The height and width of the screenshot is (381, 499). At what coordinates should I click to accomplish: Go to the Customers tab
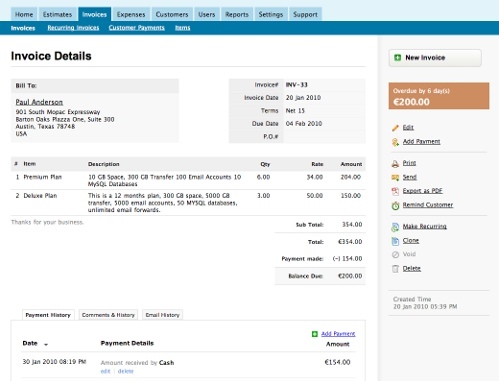172,14
